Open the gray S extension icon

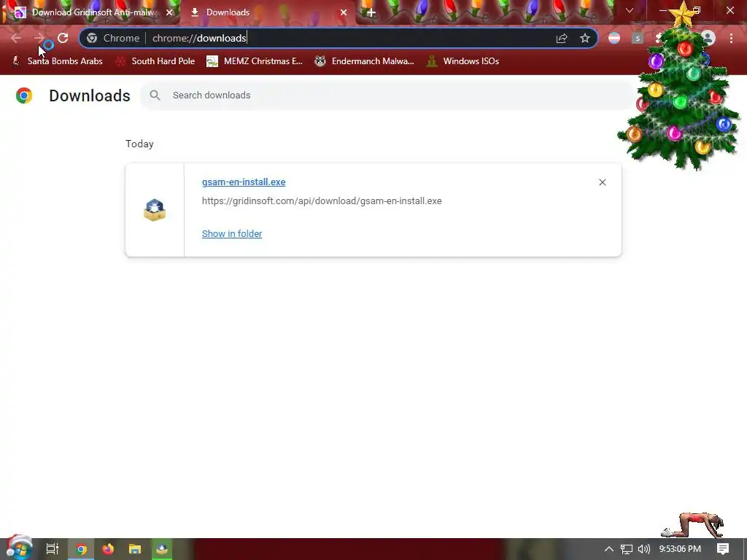(x=638, y=38)
